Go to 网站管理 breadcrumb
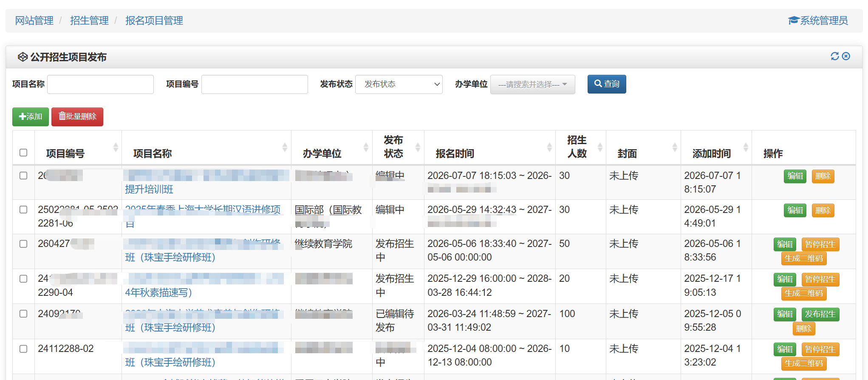 (x=34, y=20)
